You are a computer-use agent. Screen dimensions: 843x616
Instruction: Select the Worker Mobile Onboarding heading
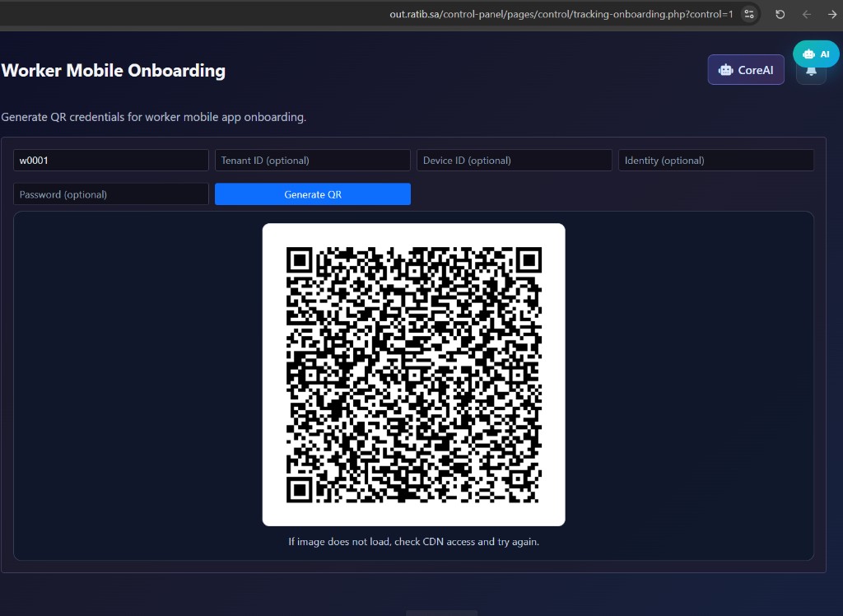click(114, 71)
